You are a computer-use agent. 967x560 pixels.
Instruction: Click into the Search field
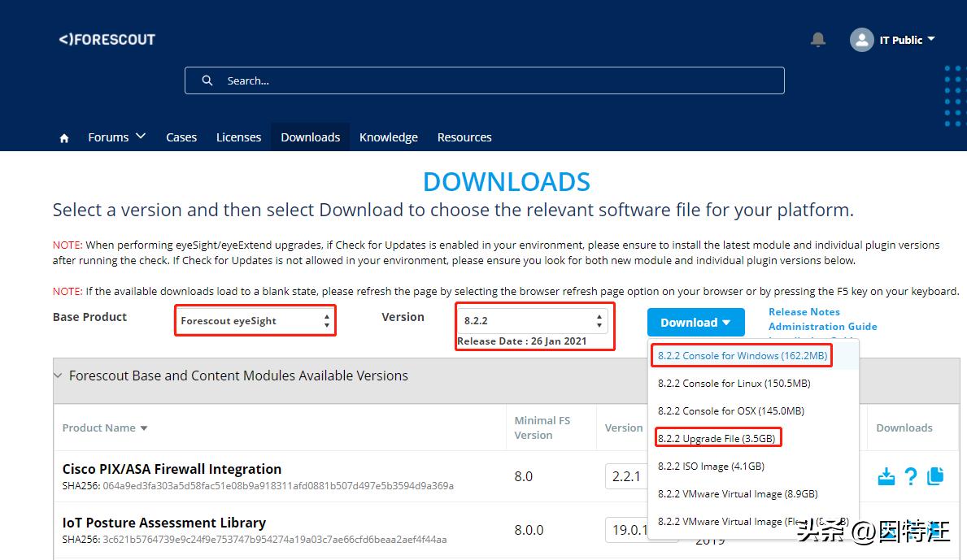click(496, 80)
